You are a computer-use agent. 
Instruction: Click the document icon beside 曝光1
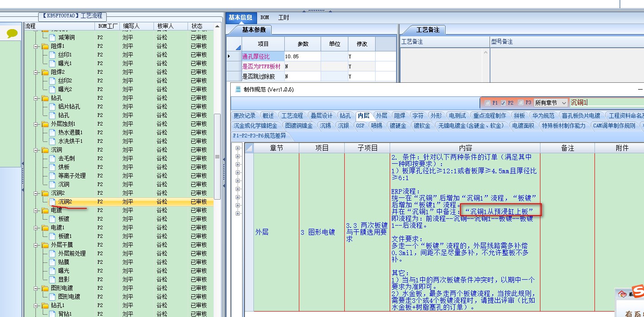point(52,63)
